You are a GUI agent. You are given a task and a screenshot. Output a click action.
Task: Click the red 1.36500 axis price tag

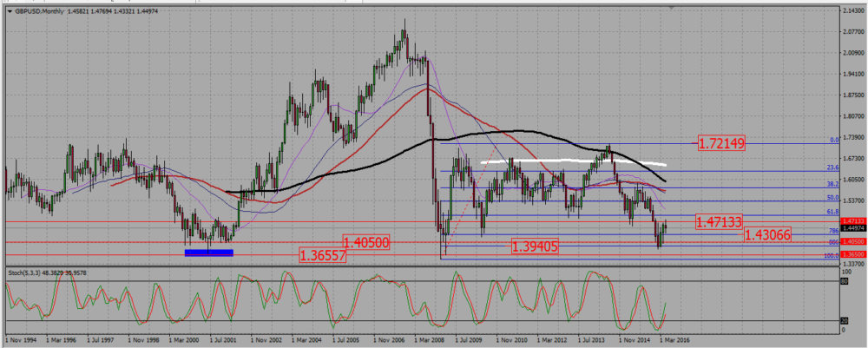pos(852,254)
